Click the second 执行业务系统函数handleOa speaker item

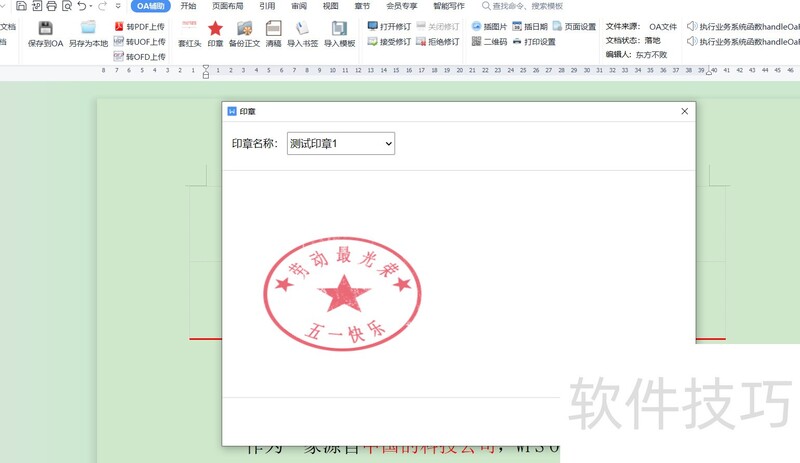pyautogui.click(x=743, y=41)
